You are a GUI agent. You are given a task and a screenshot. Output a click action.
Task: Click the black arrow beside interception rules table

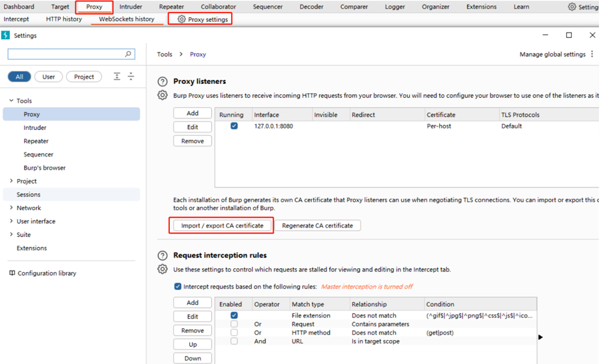click(540, 337)
